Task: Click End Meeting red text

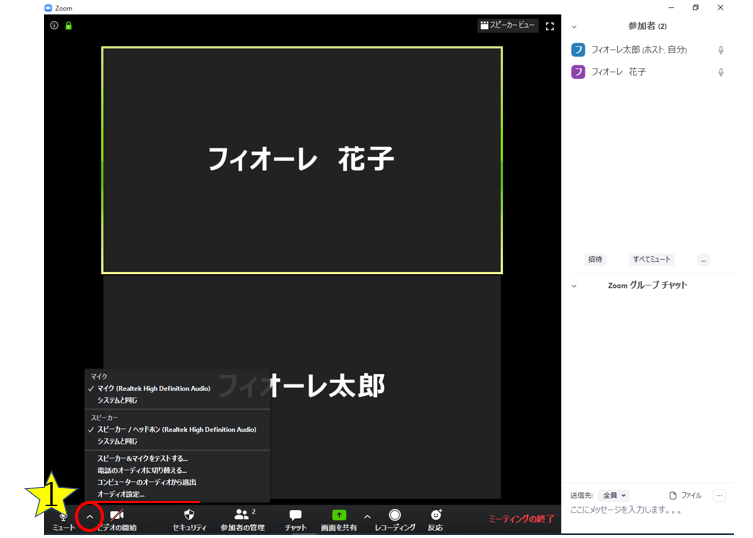Action: pos(522,519)
